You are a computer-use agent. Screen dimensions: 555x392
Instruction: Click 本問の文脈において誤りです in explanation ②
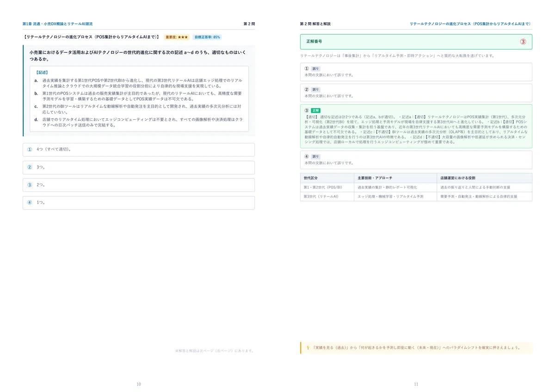[x=329, y=96]
